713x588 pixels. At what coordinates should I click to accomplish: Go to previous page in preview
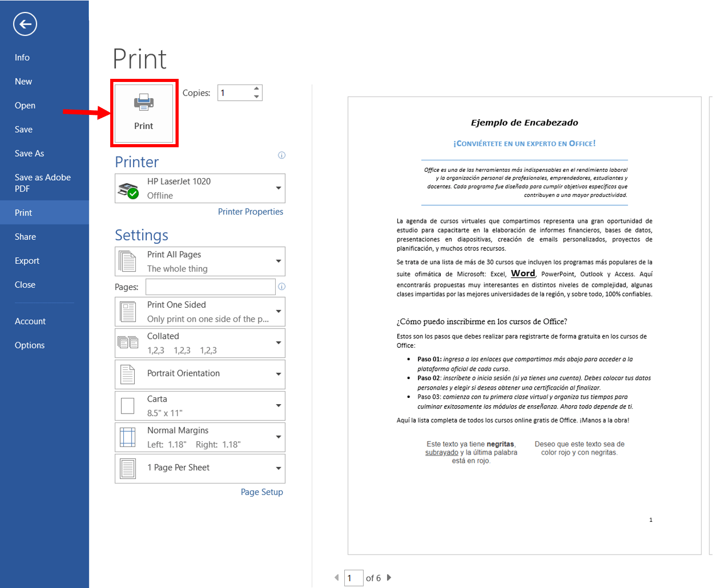point(336,578)
